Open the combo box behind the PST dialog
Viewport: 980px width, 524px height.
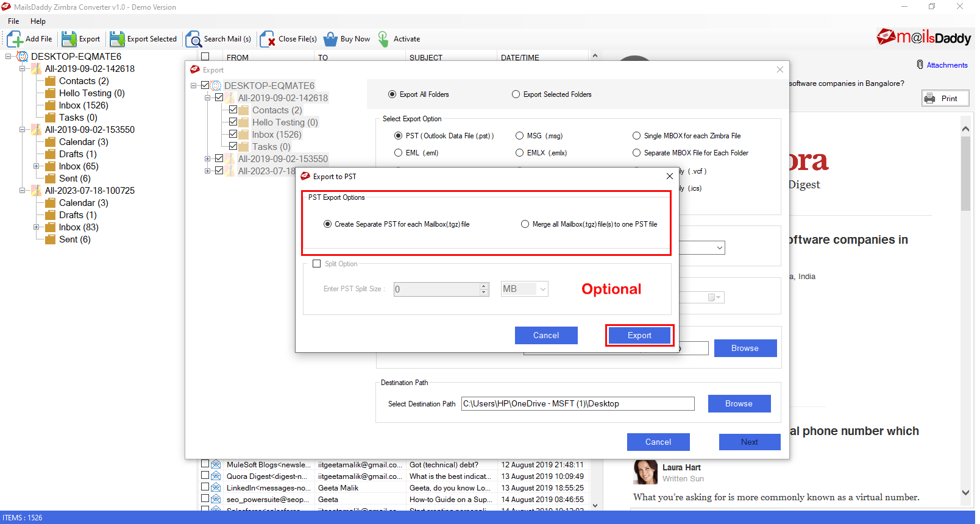[720, 248]
